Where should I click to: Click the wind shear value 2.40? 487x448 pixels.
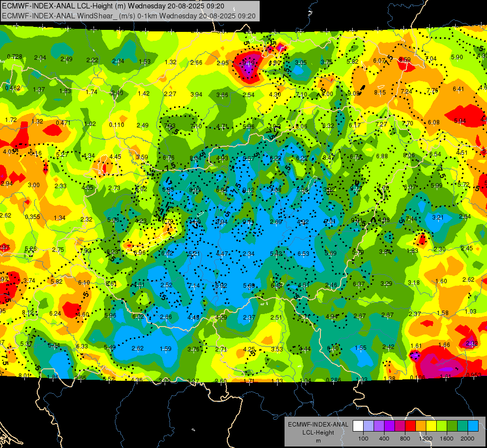117,93
